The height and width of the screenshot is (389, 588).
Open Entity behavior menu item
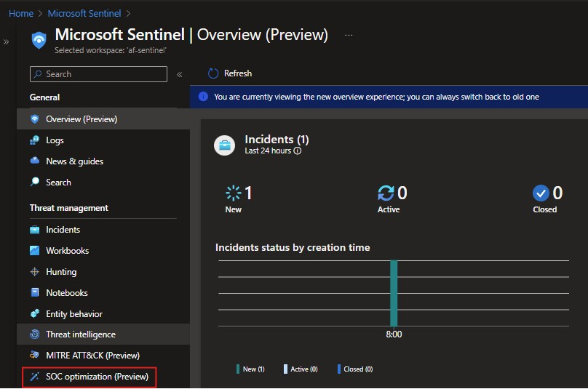(103, 313)
